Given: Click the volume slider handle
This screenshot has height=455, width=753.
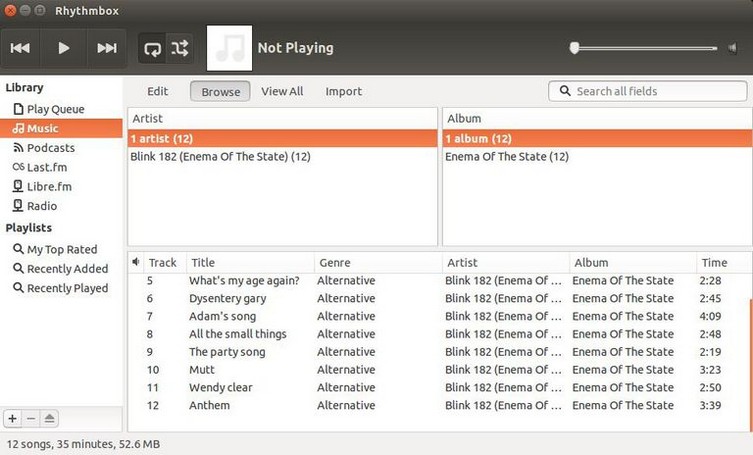Looking at the screenshot, I should pos(574,48).
